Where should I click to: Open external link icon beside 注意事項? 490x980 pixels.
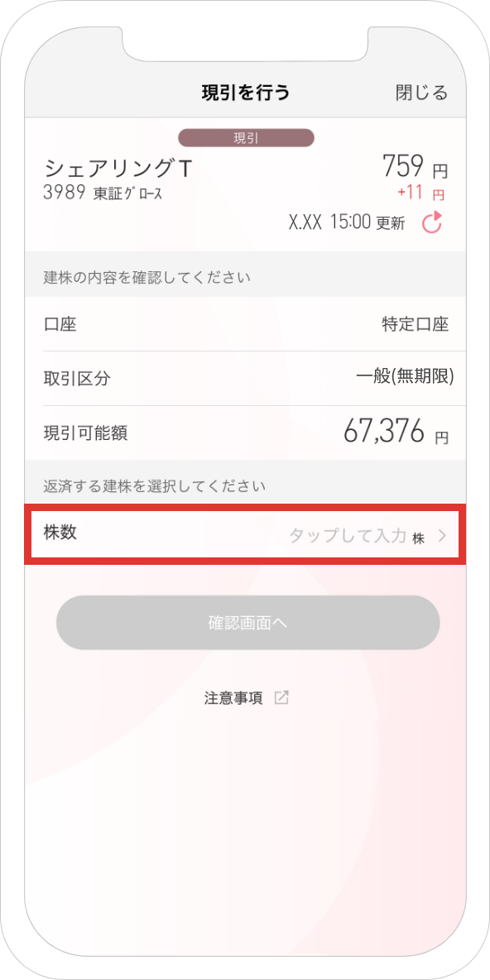pos(281,698)
